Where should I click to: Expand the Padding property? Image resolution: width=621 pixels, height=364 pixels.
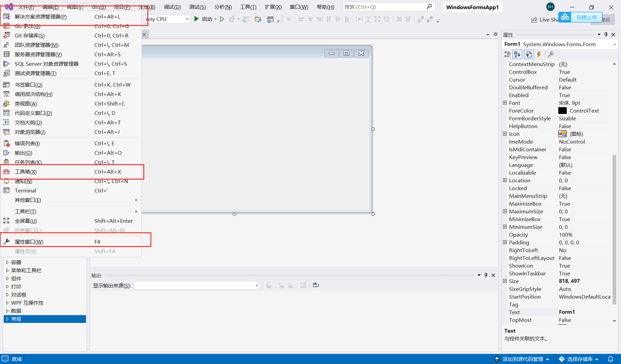(x=505, y=242)
